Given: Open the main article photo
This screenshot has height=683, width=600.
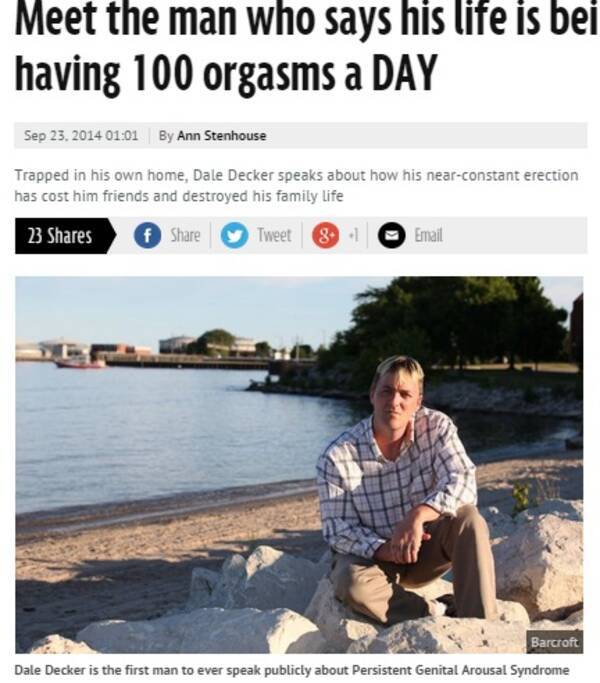Looking at the screenshot, I should pos(299,465).
